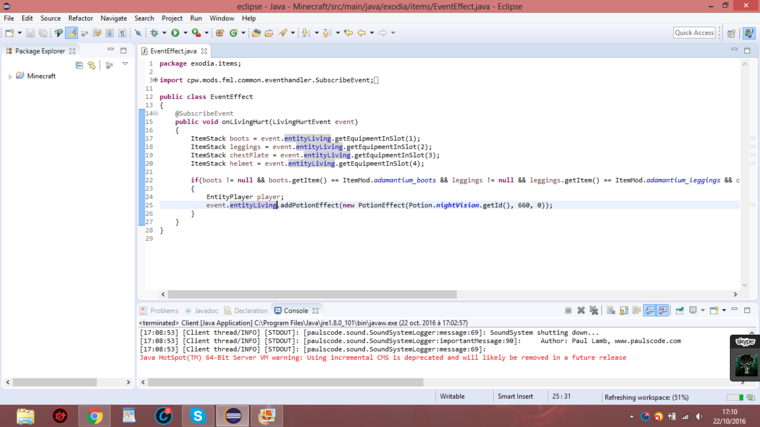Expand the Minecraft project tree node
The image size is (760, 427).
tap(10, 77)
